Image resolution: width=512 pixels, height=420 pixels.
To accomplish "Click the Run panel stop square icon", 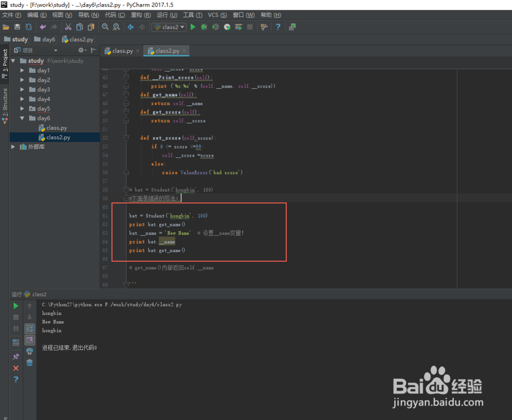I will pyautogui.click(x=16, y=317).
